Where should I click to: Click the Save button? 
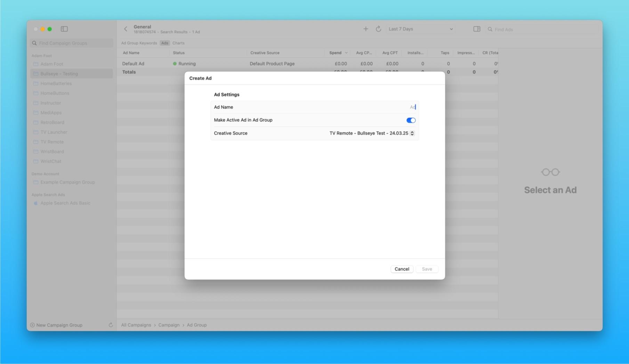(427, 269)
